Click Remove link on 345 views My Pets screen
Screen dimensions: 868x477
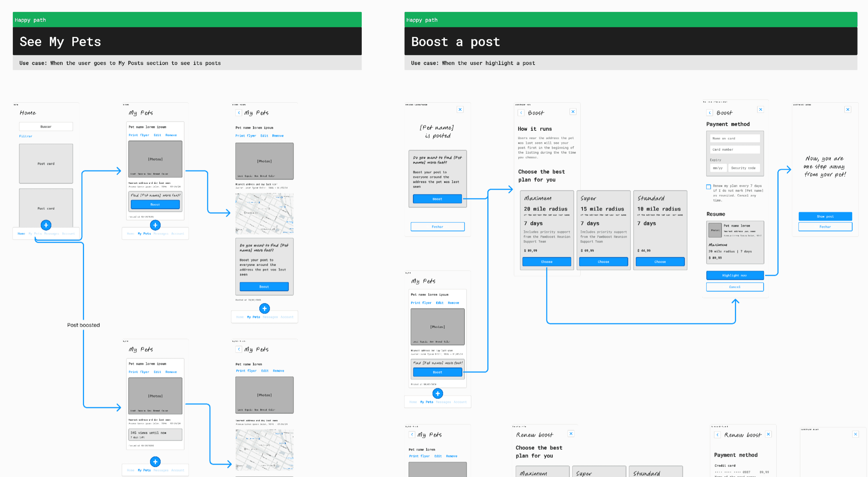tap(171, 372)
